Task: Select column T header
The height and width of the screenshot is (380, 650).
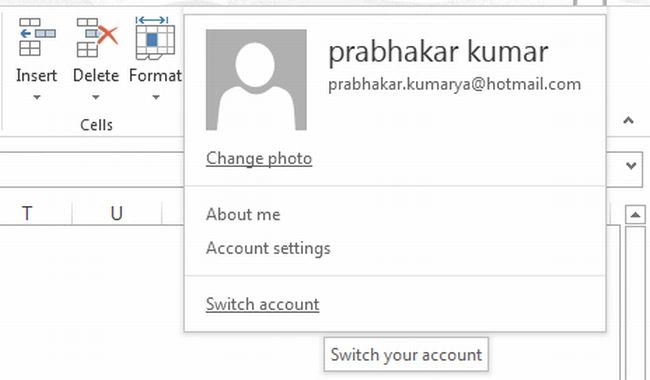Action: pos(27,213)
